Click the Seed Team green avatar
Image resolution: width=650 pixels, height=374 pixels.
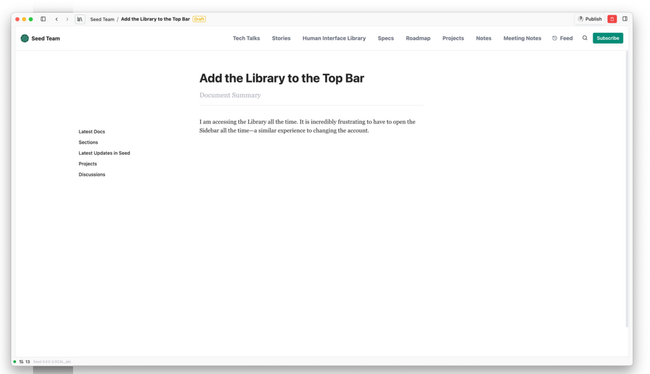point(24,39)
